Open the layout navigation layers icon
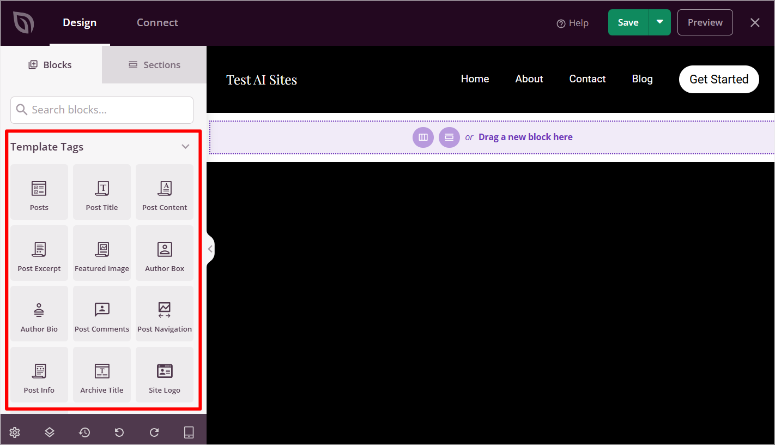The width and height of the screenshot is (775, 445). [49, 432]
